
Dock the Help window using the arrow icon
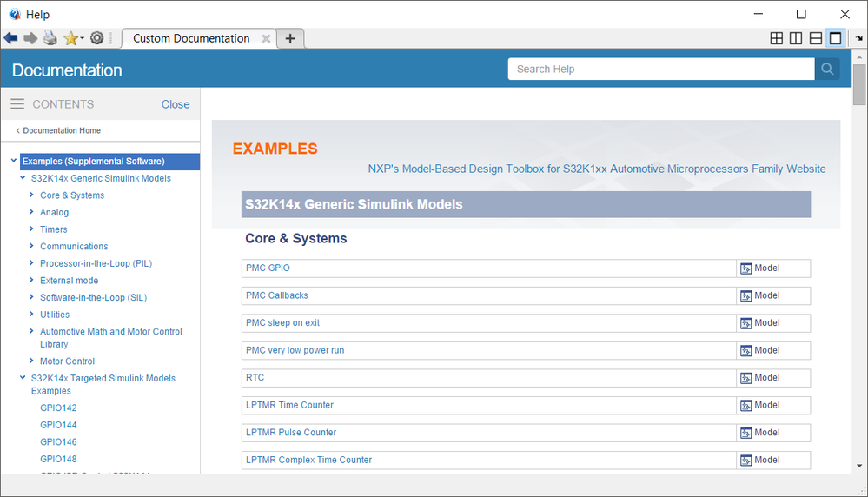pyautogui.click(x=859, y=38)
